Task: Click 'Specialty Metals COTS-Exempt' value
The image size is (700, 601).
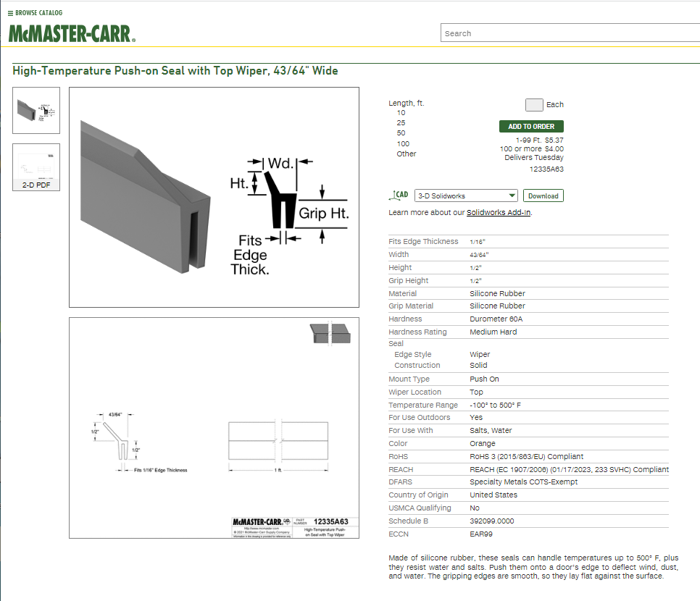Action: pos(524,482)
